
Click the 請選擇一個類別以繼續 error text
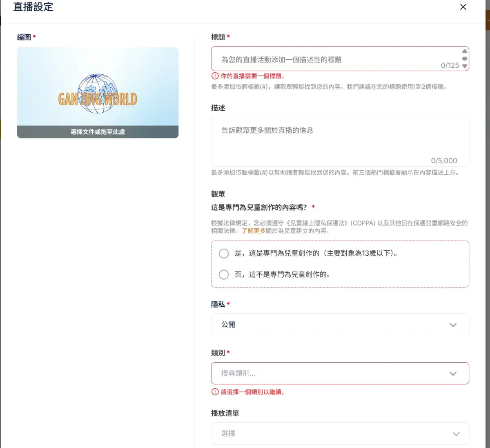click(x=252, y=392)
